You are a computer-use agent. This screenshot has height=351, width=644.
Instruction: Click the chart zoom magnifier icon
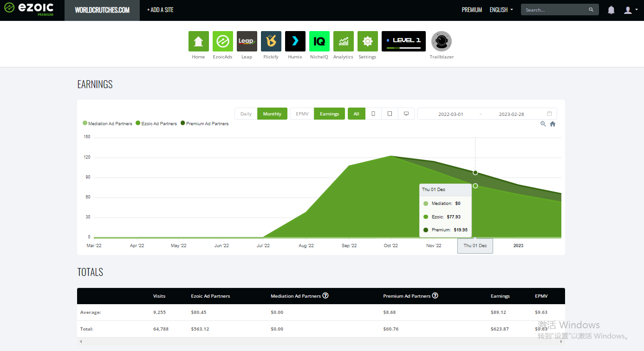543,124
